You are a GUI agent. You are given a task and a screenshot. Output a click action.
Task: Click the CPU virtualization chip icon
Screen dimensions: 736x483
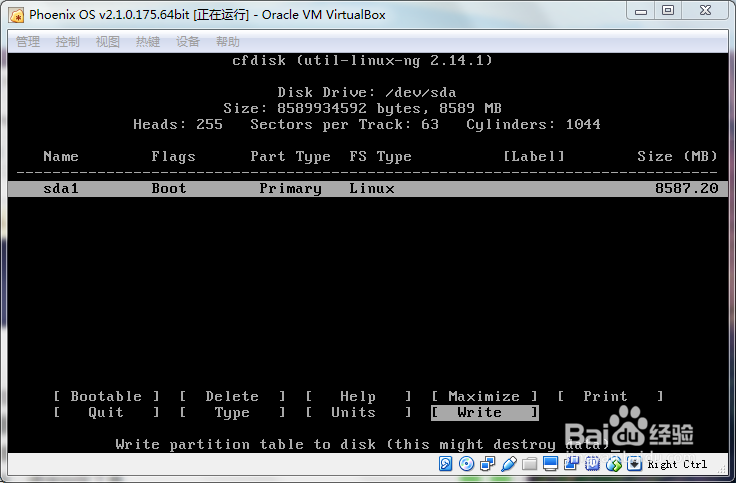[x=592, y=464]
